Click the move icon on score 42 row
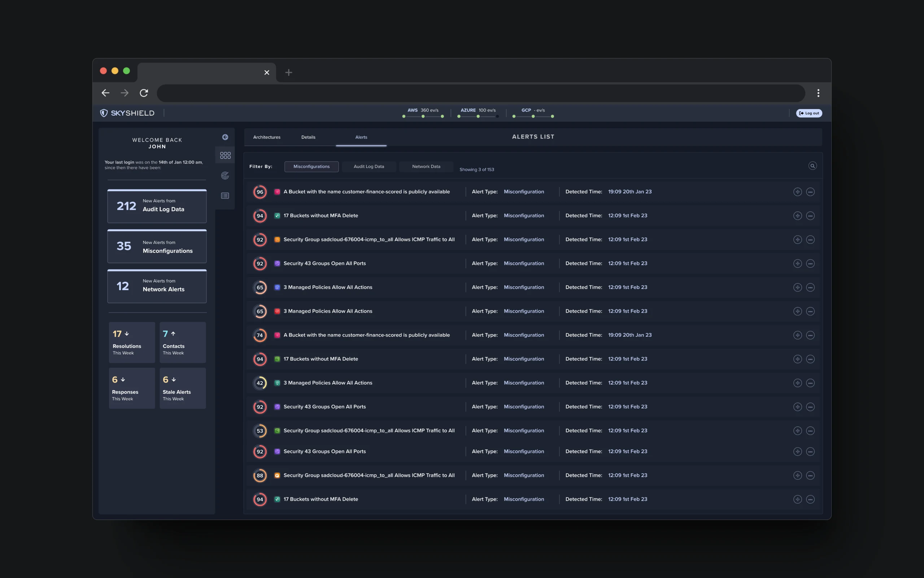Screen dimensions: 924x578 coord(797,383)
